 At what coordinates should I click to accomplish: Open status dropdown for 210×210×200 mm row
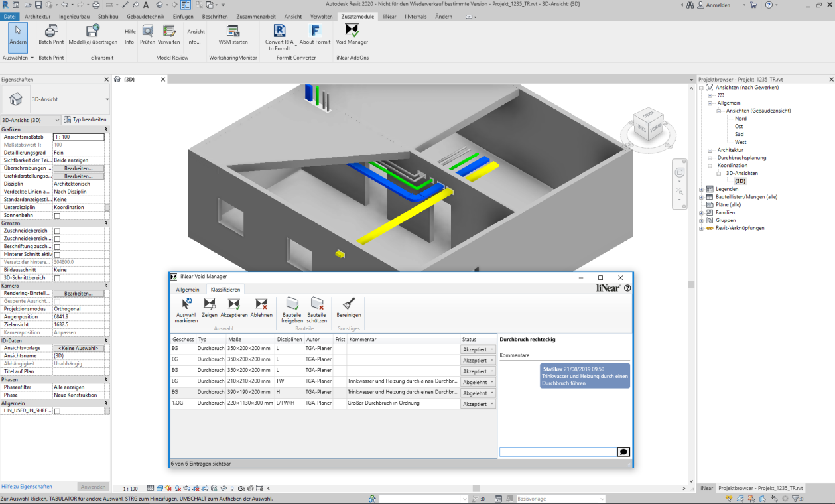tap(478, 382)
